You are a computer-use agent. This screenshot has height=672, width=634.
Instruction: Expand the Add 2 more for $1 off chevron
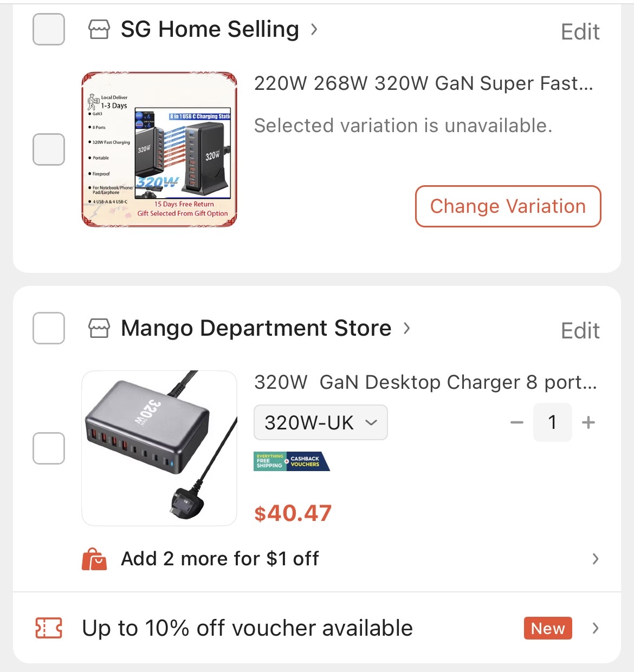[596, 559]
